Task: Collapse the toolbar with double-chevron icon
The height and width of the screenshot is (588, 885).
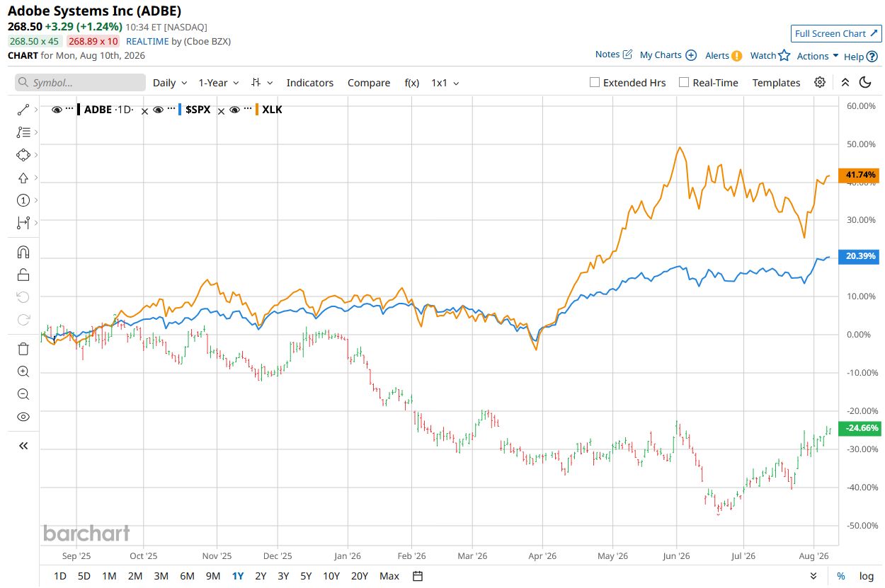Action: coord(845,82)
